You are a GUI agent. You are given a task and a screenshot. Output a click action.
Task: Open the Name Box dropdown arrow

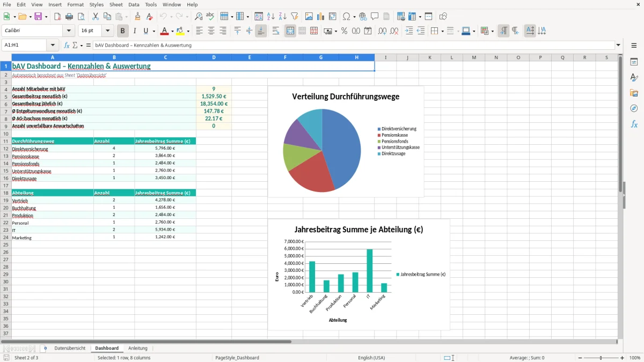pos(53,46)
